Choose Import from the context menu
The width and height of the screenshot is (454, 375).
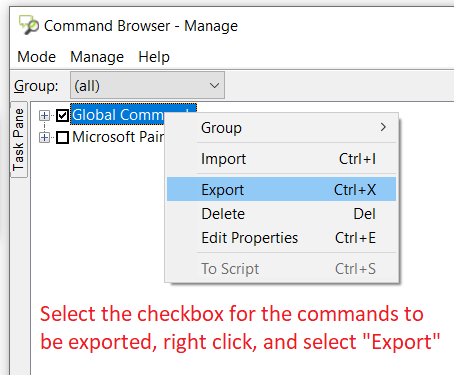click(x=281, y=159)
